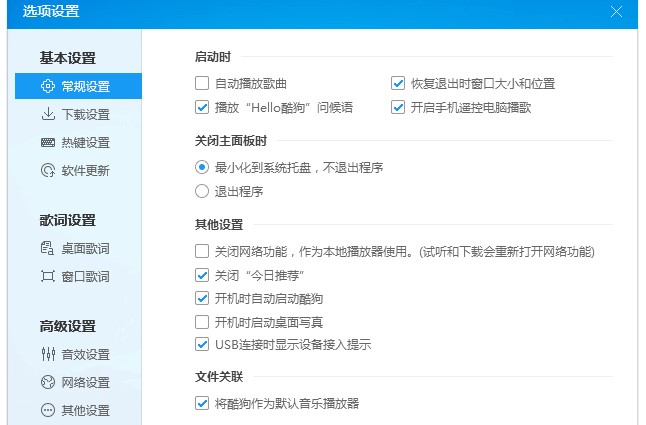Uncheck 播放"Hello酷狗"问候语
The width and height of the screenshot is (646, 425).
click(x=202, y=107)
